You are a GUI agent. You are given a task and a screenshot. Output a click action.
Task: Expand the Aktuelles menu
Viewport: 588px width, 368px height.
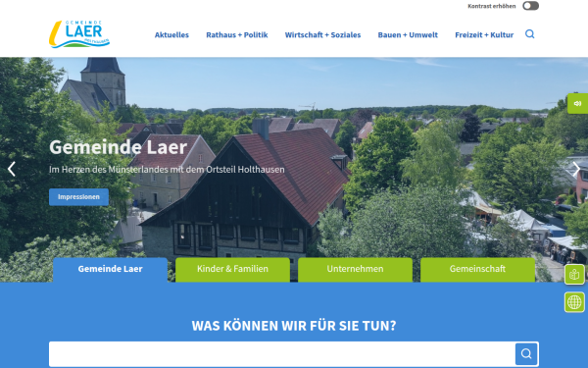(x=171, y=35)
